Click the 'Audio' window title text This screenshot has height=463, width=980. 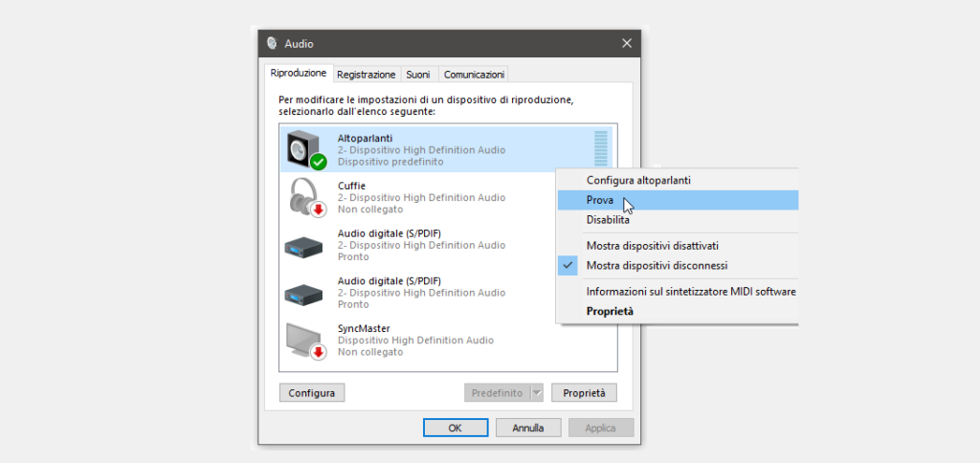coord(299,44)
